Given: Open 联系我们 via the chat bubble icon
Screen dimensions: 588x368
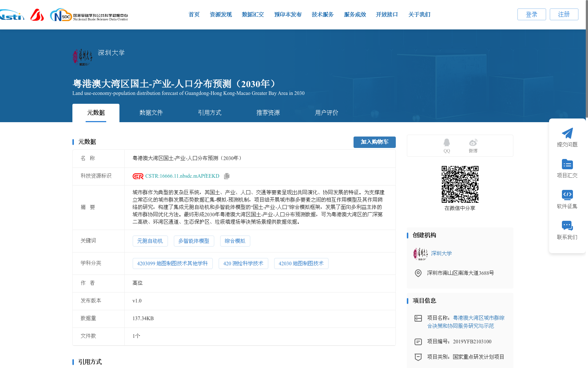Looking at the screenshot, I should coord(567,226).
